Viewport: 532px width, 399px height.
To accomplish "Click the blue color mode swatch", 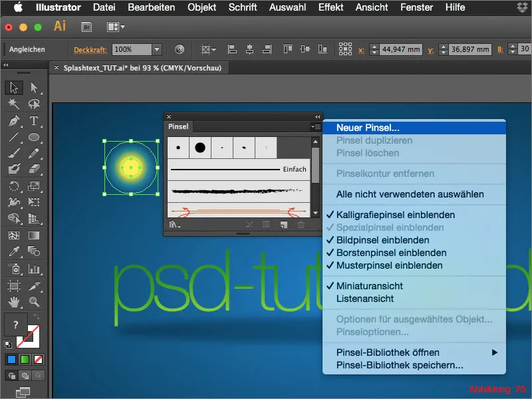I will click(x=11, y=360).
